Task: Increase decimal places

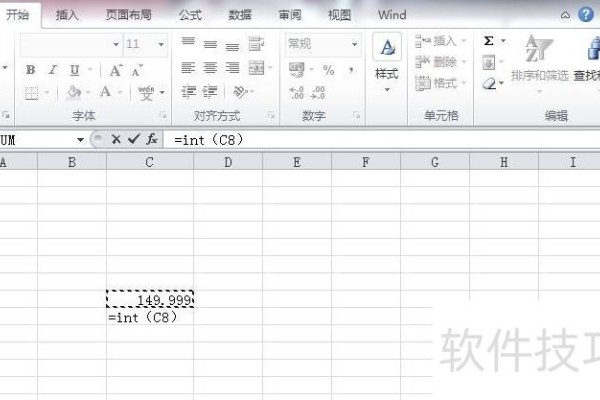Action: click(x=296, y=93)
